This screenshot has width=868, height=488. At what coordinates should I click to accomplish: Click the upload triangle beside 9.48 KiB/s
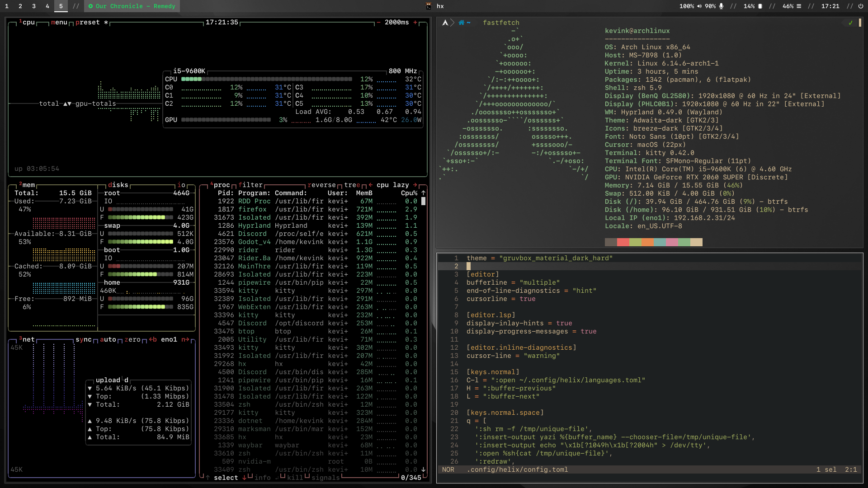pyautogui.click(x=90, y=421)
